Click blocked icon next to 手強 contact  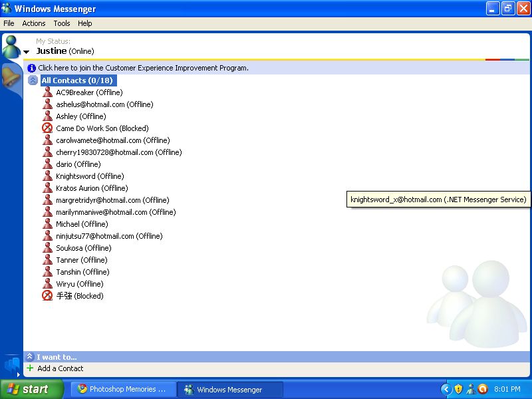click(x=47, y=295)
